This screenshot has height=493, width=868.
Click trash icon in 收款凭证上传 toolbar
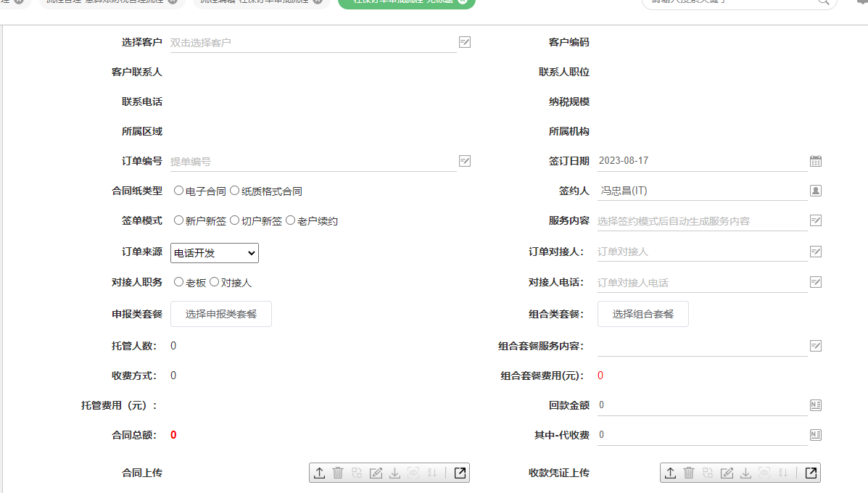689,473
